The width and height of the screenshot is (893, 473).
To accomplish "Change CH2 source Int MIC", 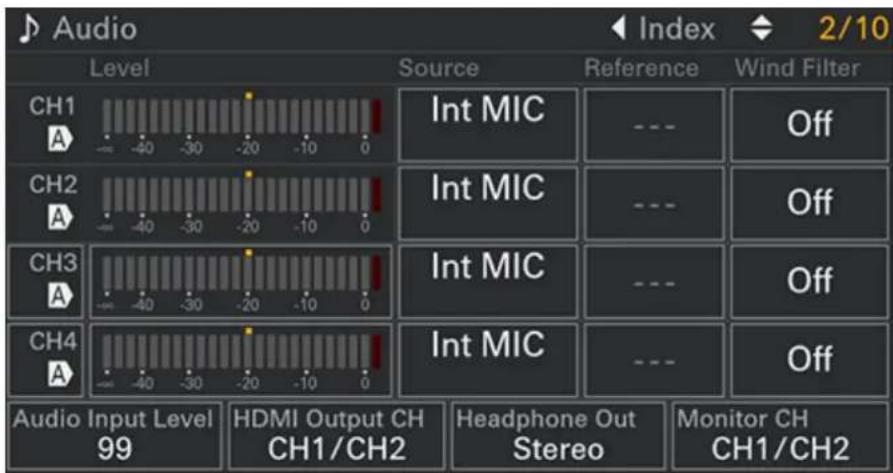I will point(488,203).
